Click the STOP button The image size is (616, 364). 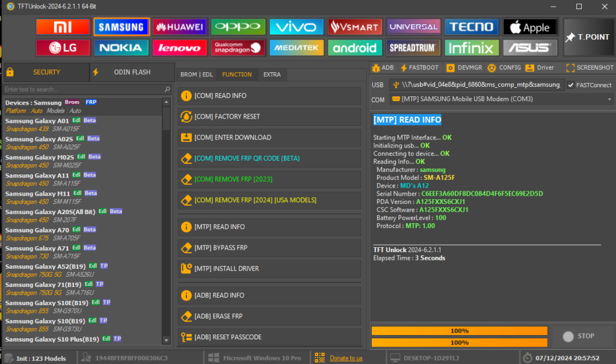click(582, 336)
